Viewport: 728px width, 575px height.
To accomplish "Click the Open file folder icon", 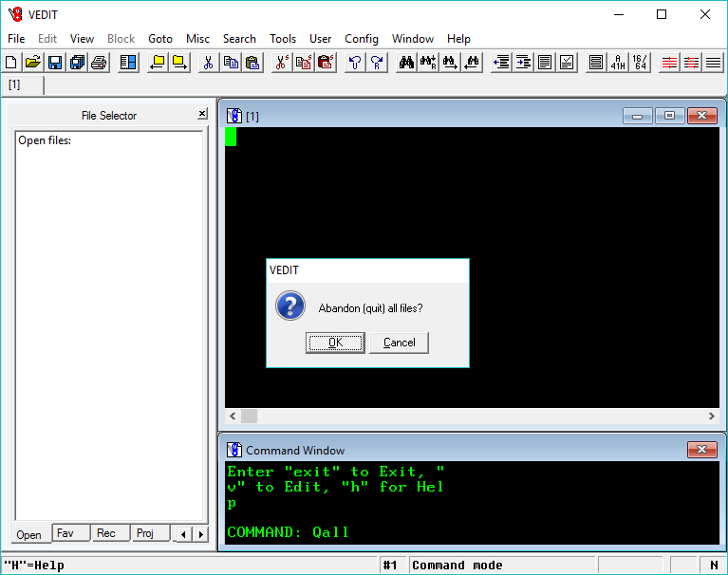I will [x=33, y=63].
